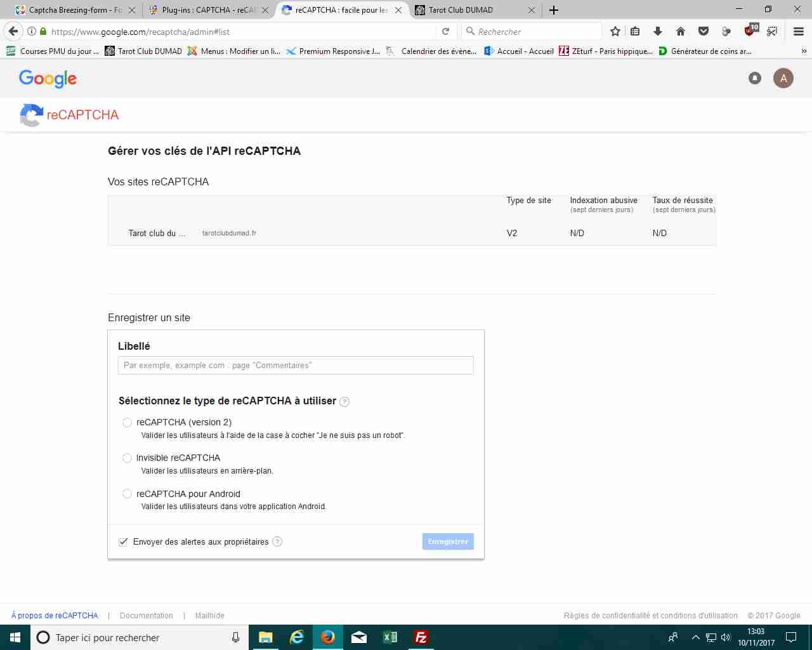Show hidden tray icons chevron

(x=695, y=637)
